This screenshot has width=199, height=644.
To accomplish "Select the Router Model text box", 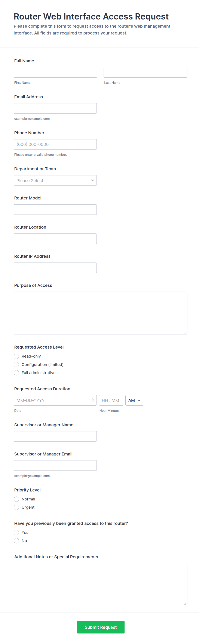I will click(x=55, y=210).
